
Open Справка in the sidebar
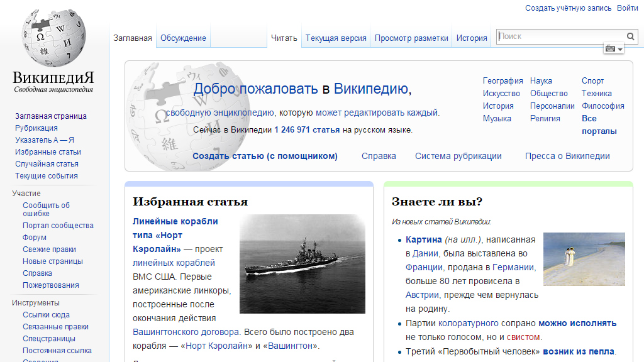37,273
